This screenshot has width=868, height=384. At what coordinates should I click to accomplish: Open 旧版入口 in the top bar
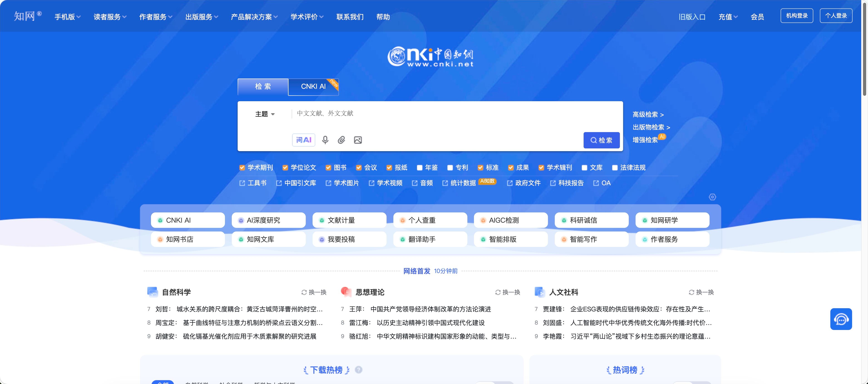692,17
